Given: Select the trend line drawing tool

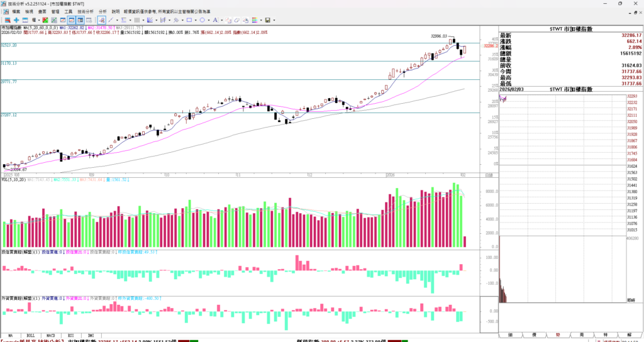Looking at the screenshot, I should 111,20.
